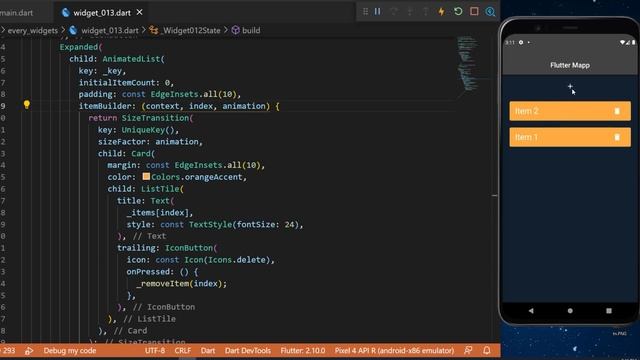This screenshot has height=360, width=640.
Task: Click the child: ListTile( line
Action: pos(146,189)
